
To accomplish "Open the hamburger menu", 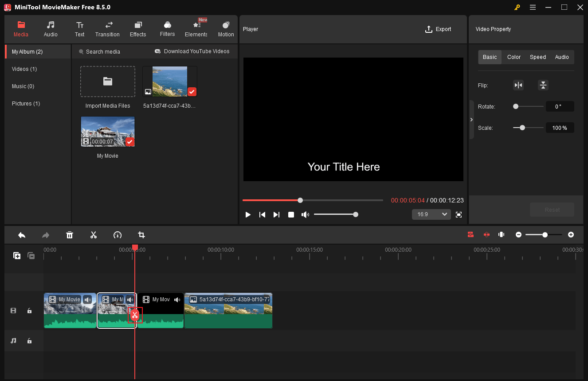I will click(533, 7).
